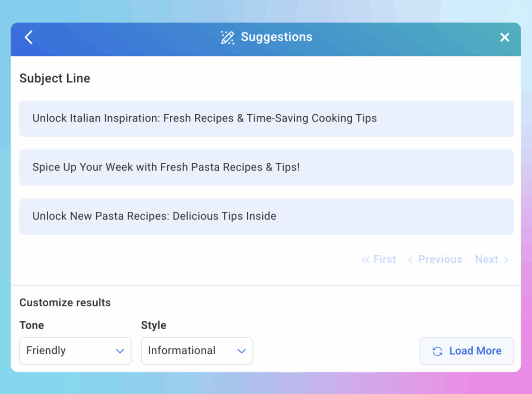Click the back arrow in the header
The image size is (532, 394).
29,37
